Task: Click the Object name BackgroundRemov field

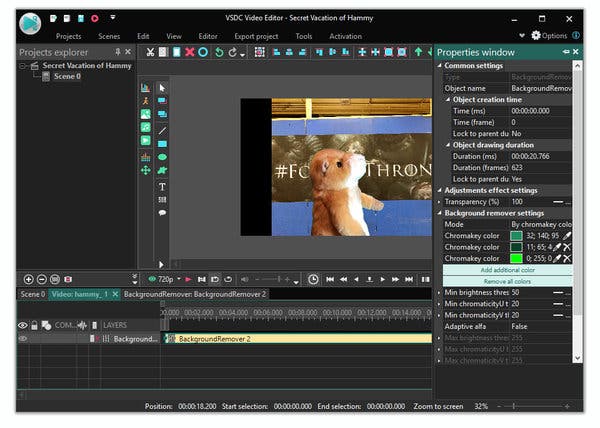Action: (x=541, y=88)
